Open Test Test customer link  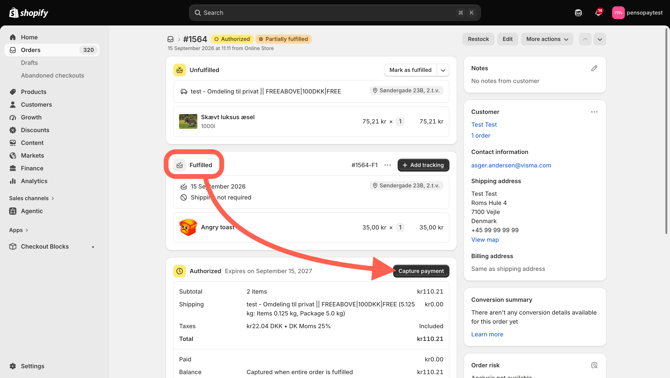coord(484,125)
